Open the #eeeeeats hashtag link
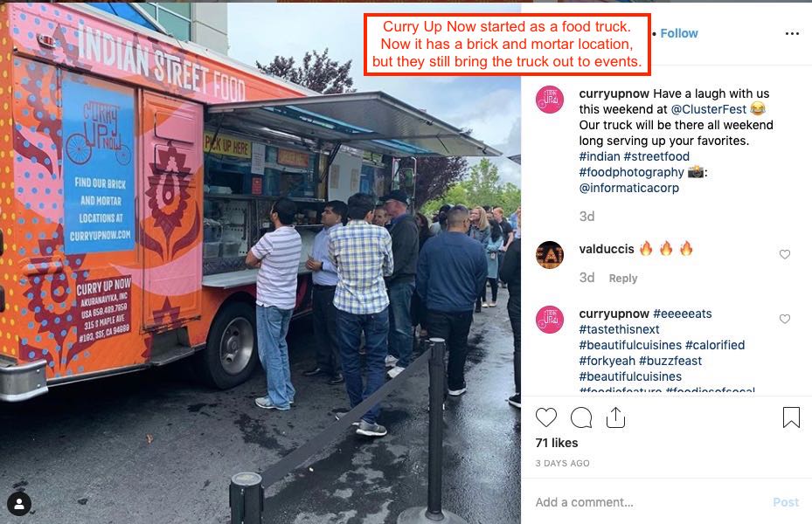This screenshot has height=524, width=812. pyautogui.click(x=682, y=314)
